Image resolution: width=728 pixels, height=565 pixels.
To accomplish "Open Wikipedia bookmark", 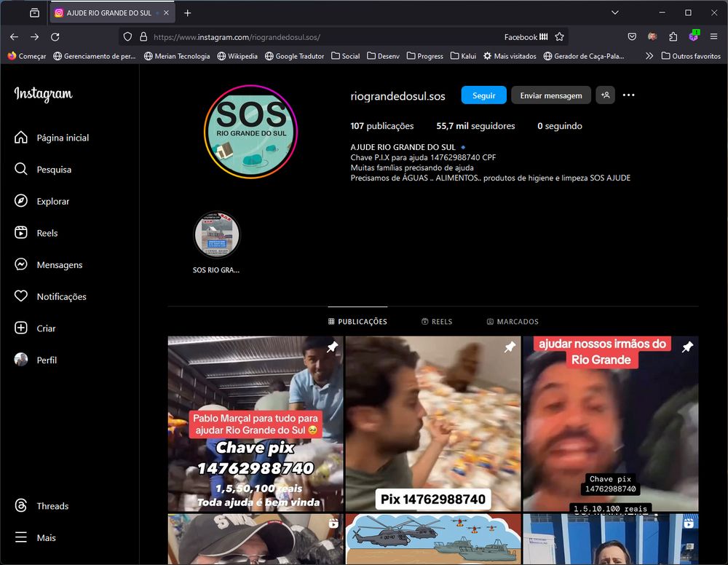I will coord(237,56).
